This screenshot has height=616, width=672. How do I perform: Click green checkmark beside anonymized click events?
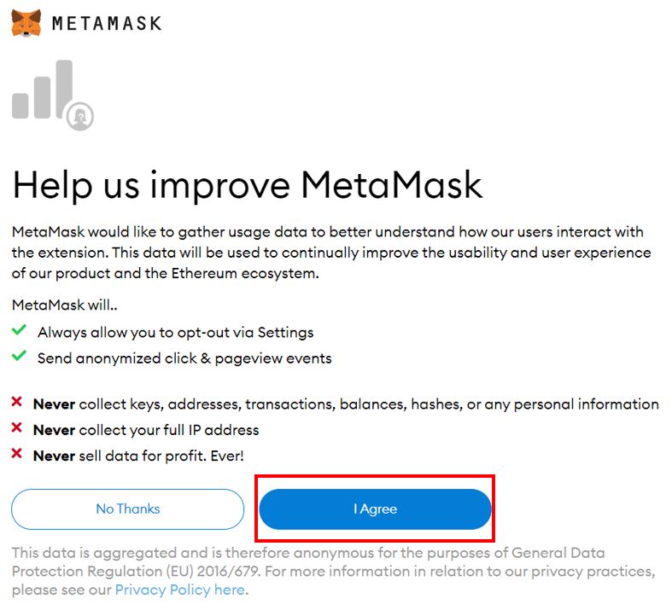(19, 357)
